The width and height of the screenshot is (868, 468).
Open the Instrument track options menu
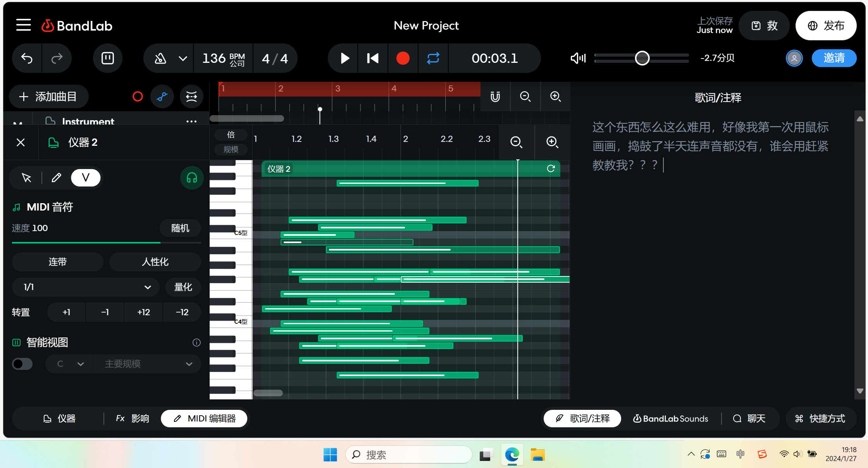click(191, 121)
